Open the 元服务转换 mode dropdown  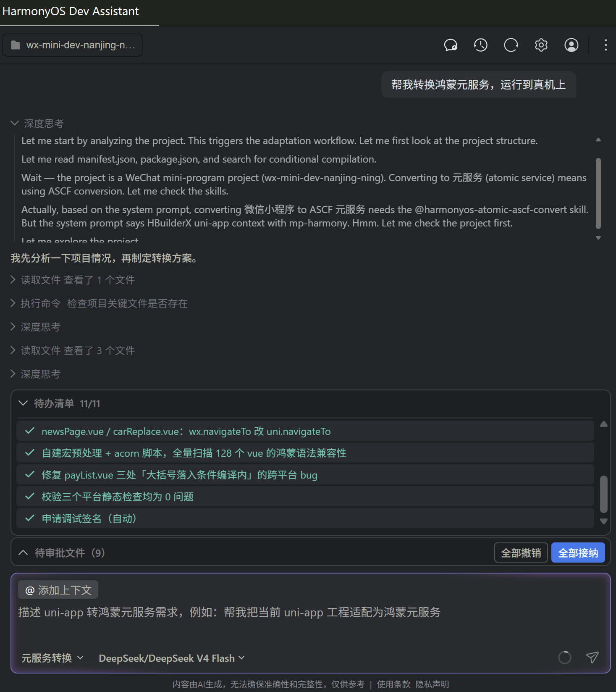pyautogui.click(x=52, y=658)
